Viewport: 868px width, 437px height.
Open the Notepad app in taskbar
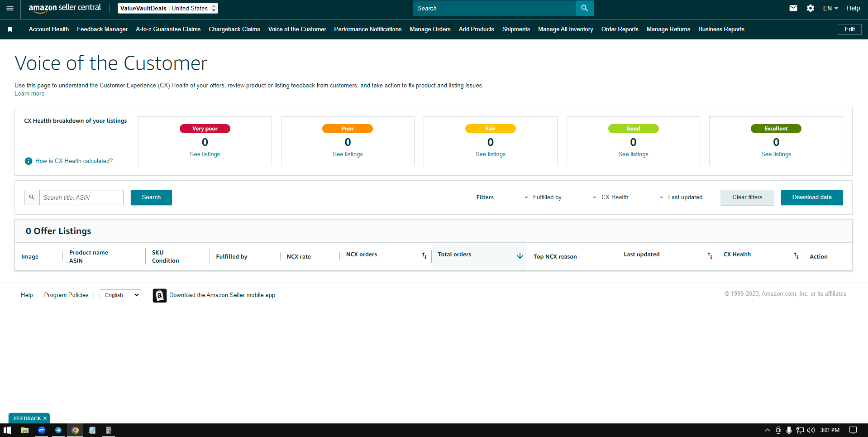click(92, 430)
